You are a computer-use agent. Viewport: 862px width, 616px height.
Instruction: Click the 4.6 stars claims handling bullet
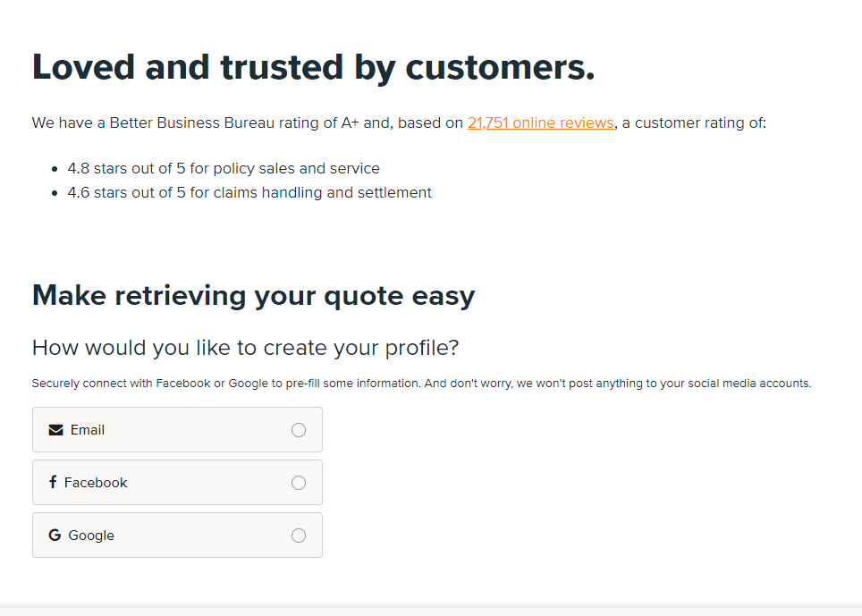(249, 192)
